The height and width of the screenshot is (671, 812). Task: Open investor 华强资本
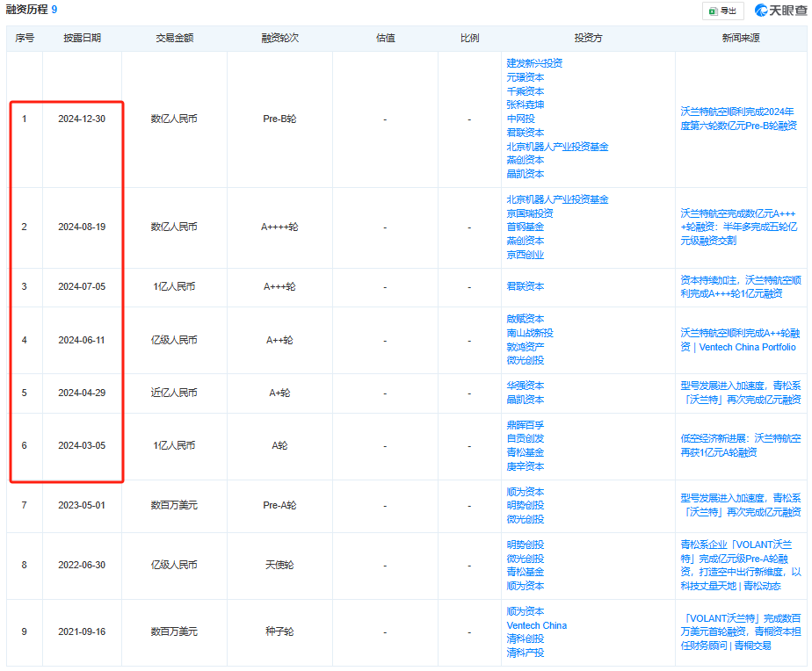point(526,386)
